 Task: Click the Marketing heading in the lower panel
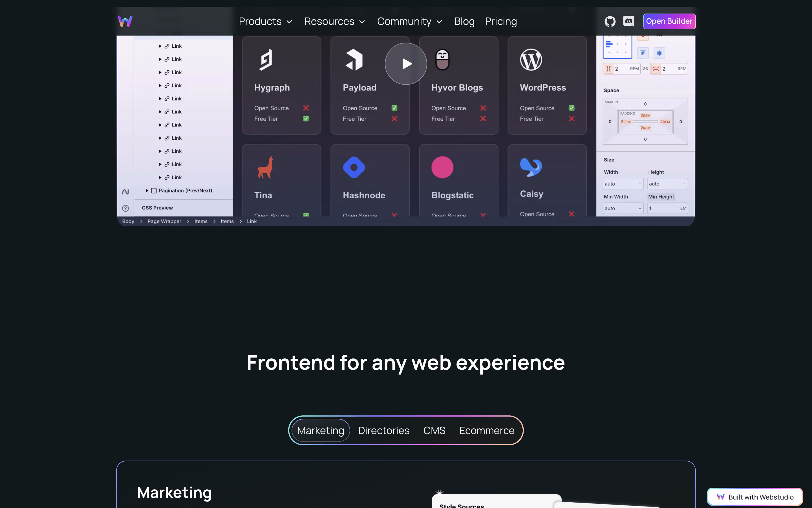[x=174, y=492]
